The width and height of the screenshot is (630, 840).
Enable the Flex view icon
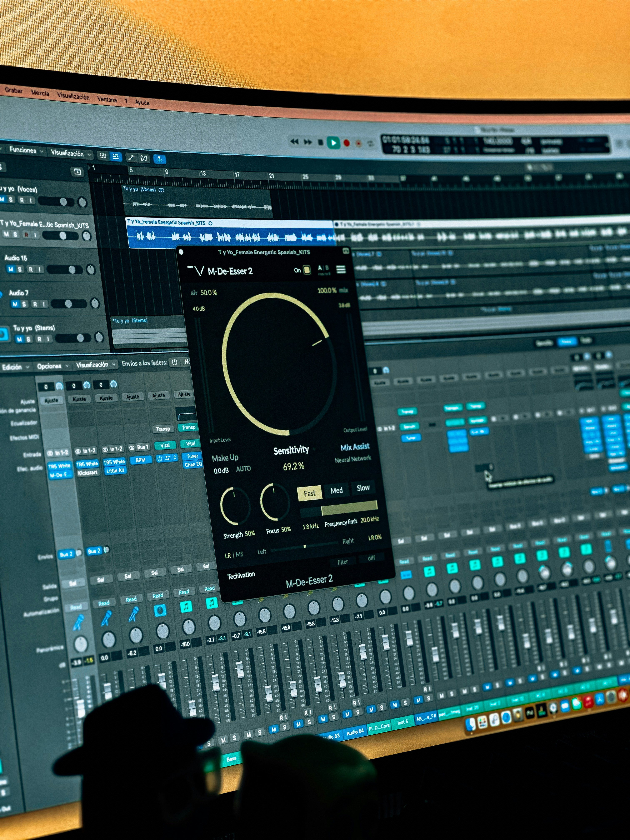tap(144, 158)
